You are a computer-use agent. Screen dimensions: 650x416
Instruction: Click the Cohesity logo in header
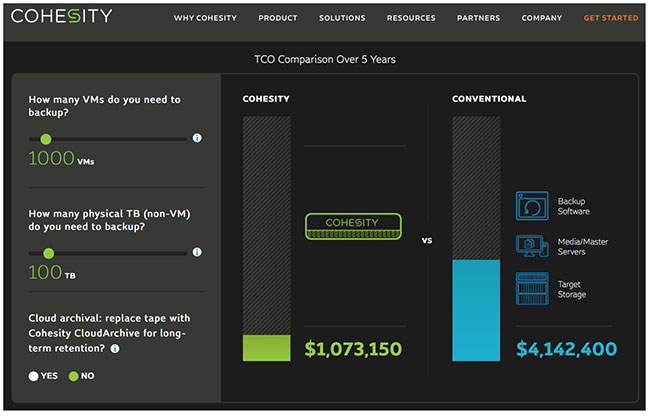(62, 17)
